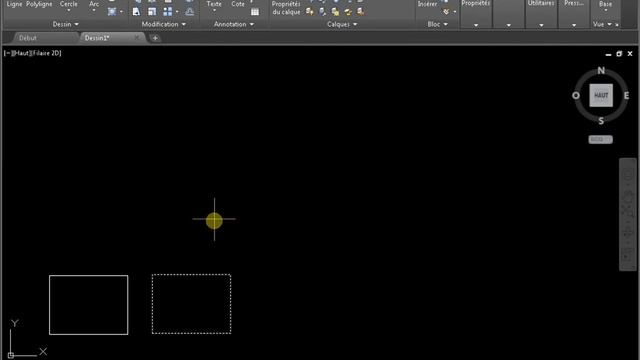Click the offset icon in Modification panel
Image resolution: width=640 pixels, height=360 pixels.
click(x=190, y=12)
